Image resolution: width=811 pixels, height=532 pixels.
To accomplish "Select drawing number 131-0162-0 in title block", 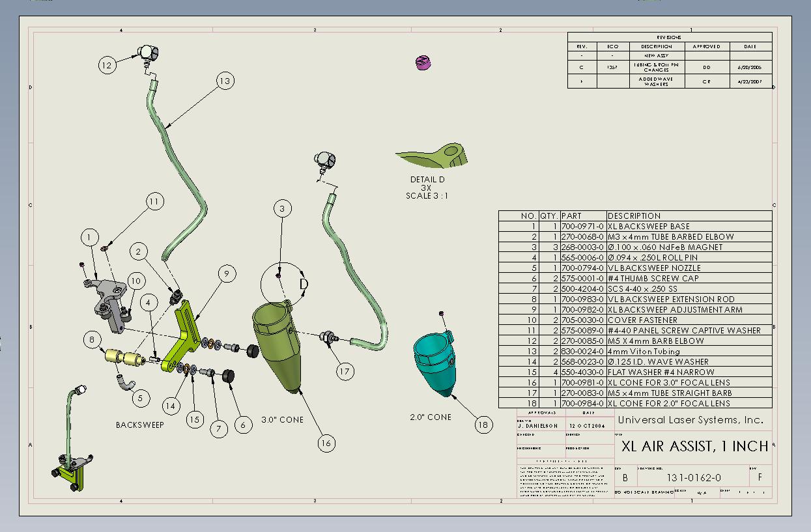I will coord(693,477).
